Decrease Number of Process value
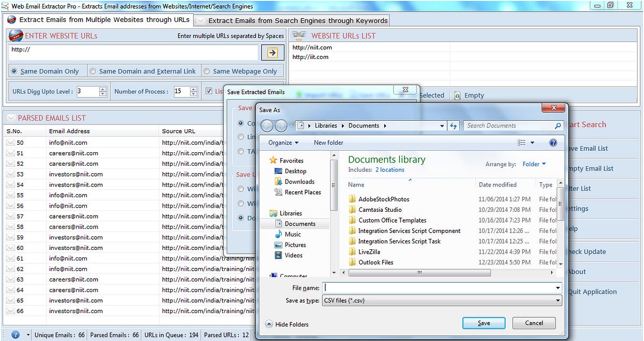644x341 pixels. [193, 94]
